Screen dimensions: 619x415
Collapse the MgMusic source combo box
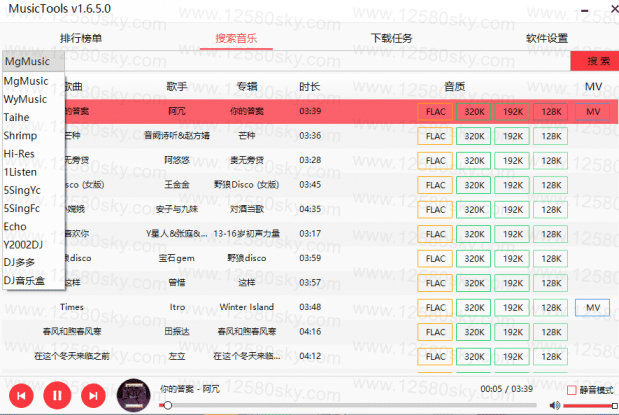coord(33,61)
